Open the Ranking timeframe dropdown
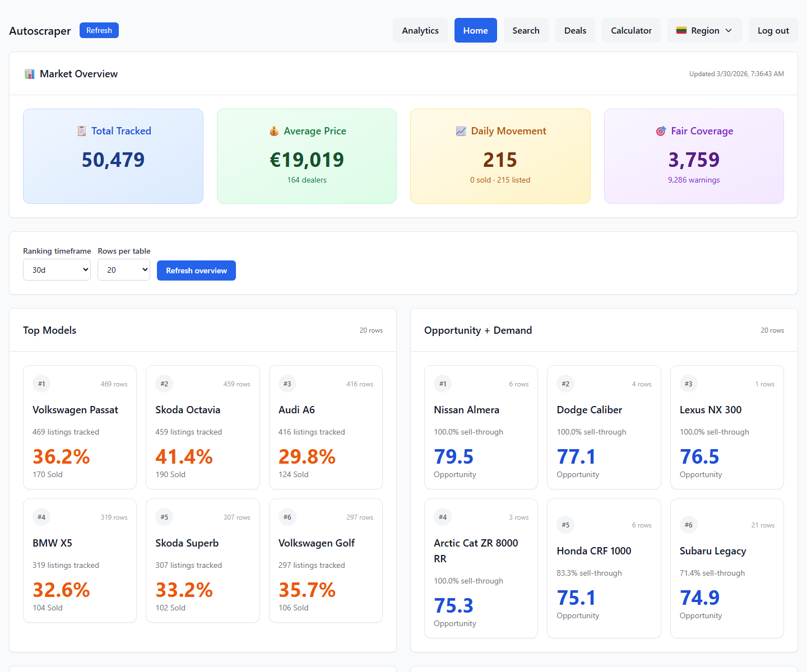 point(57,269)
